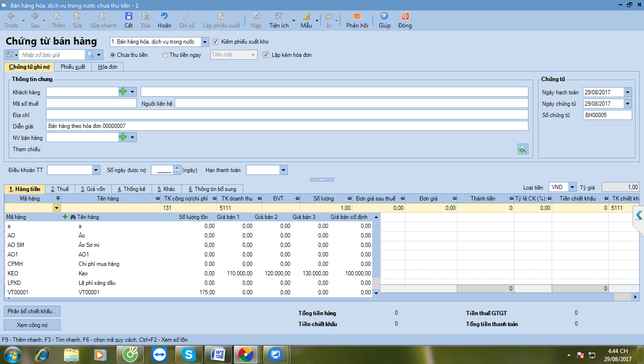Switch to the Phiếu xuất tab
This screenshot has height=364, width=644.
point(73,67)
